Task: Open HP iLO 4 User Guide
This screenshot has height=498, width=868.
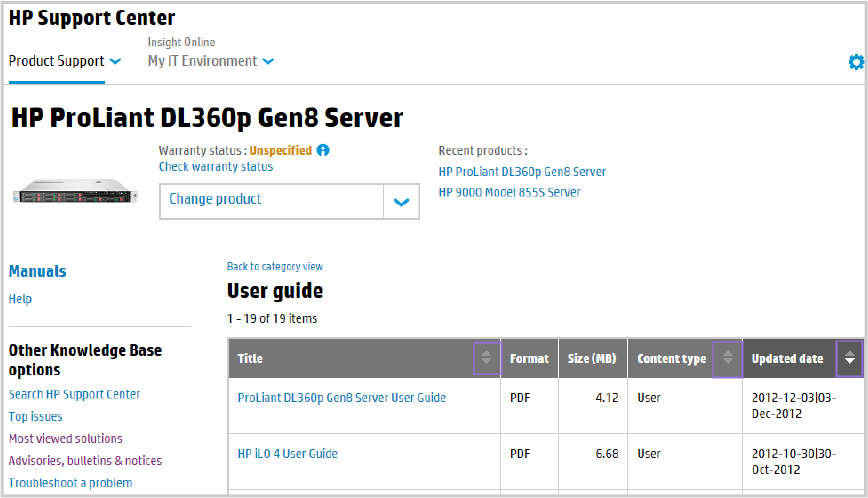Action: point(287,454)
